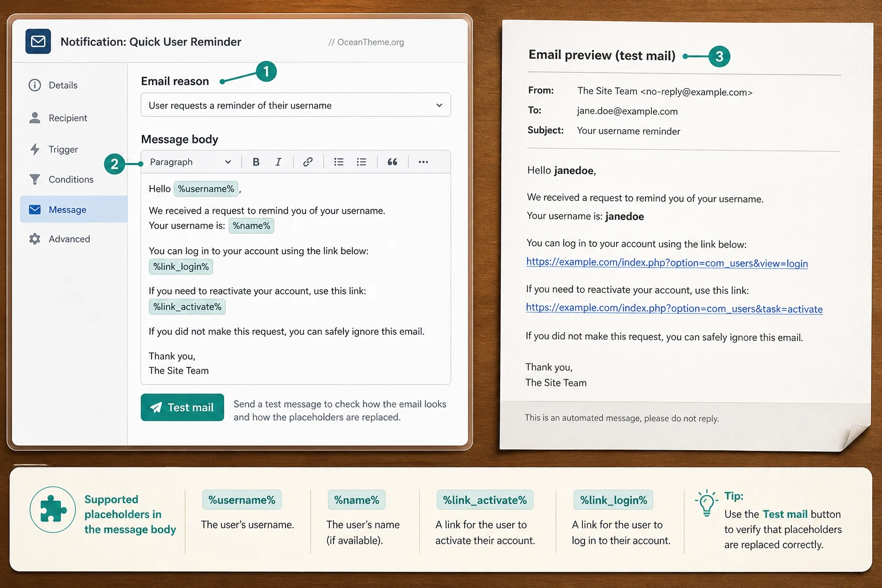Screen dimensions: 882x588
Task: Open more editor options (three dots)
Action: [x=423, y=162]
